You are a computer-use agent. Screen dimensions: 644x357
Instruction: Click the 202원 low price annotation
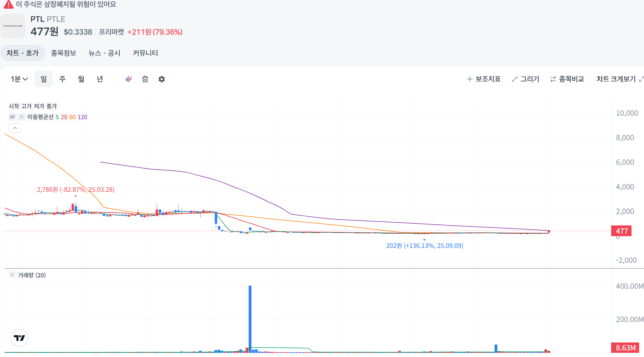(424, 246)
